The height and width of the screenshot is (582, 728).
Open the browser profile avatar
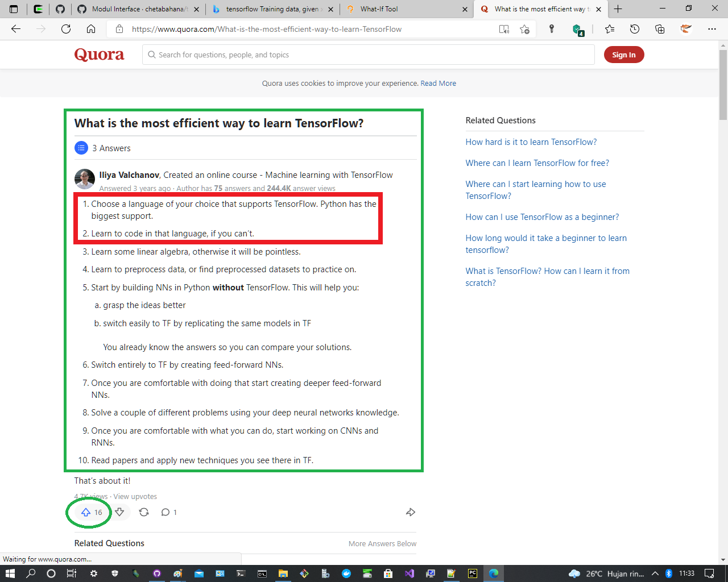(x=686, y=29)
